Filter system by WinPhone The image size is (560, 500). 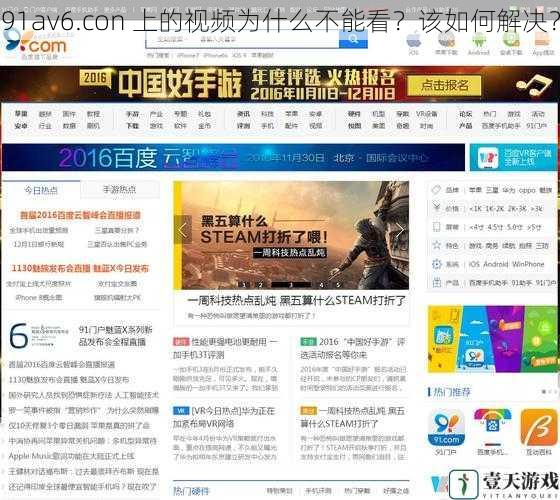pos(528,264)
